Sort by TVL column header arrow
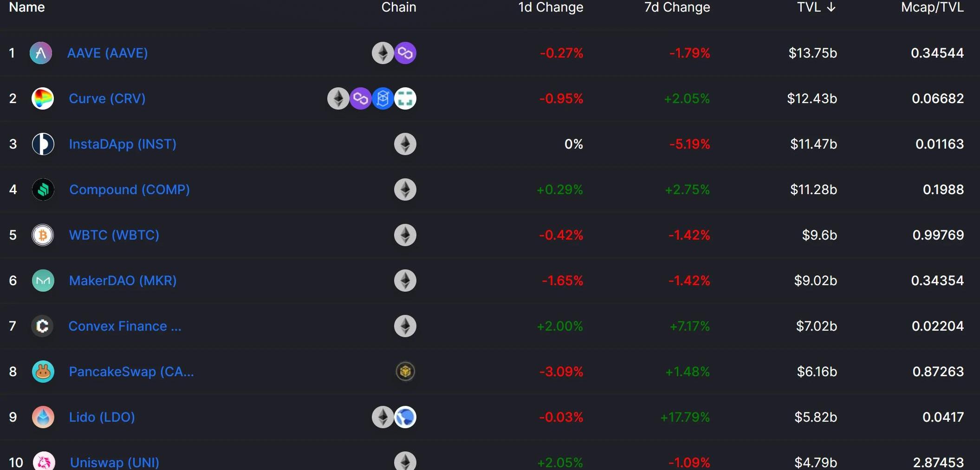Viewport: 980px width, 470px height. pos(831,7)
